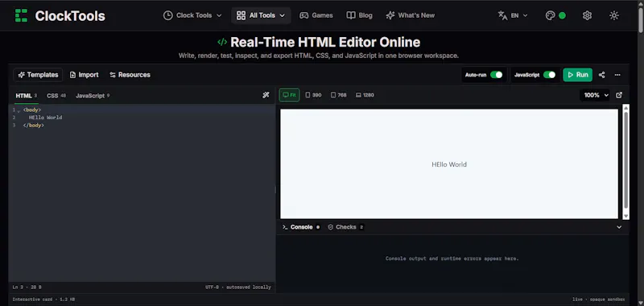Switch to the Checks tab
644x306 pixels.
tap(346, 227)
